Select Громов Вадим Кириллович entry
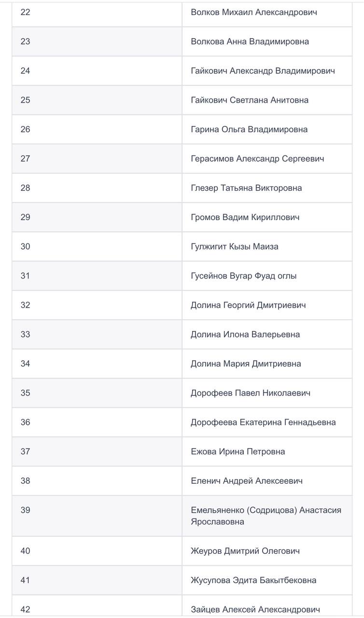 [x=245, y=217]
